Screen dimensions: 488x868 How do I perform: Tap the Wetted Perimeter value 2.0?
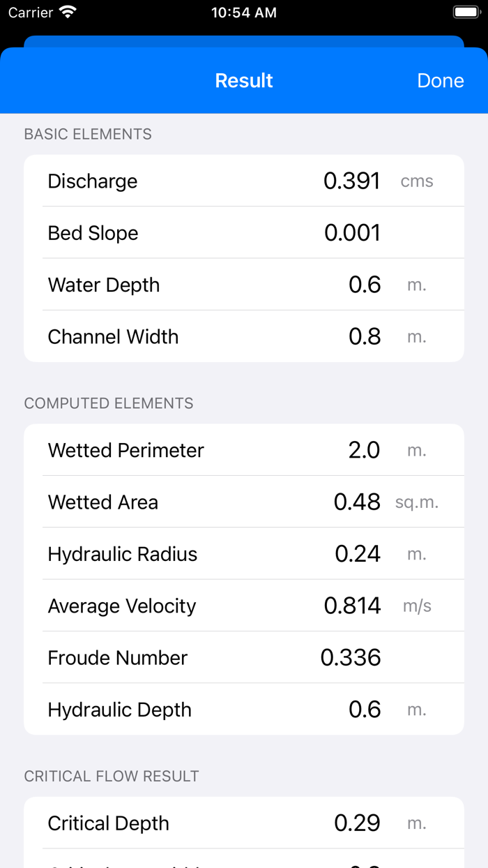(x=363, y=450)
